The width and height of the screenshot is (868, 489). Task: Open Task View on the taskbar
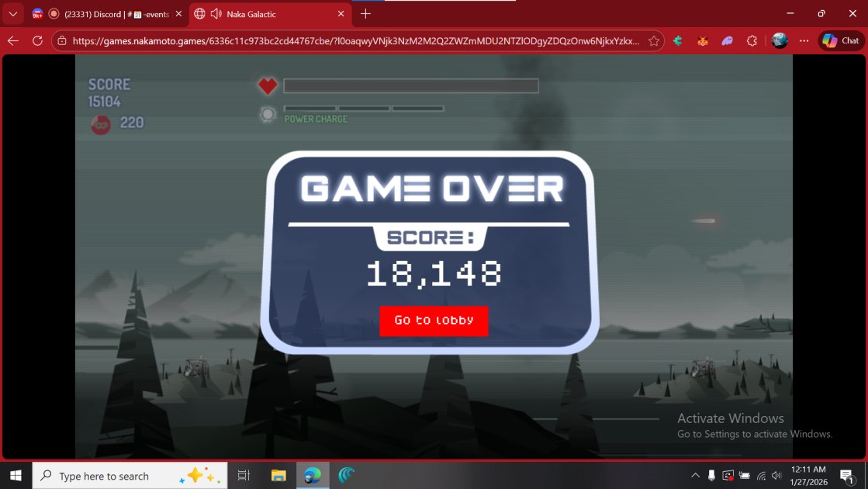pyautogui.click(x=244, y=475)
